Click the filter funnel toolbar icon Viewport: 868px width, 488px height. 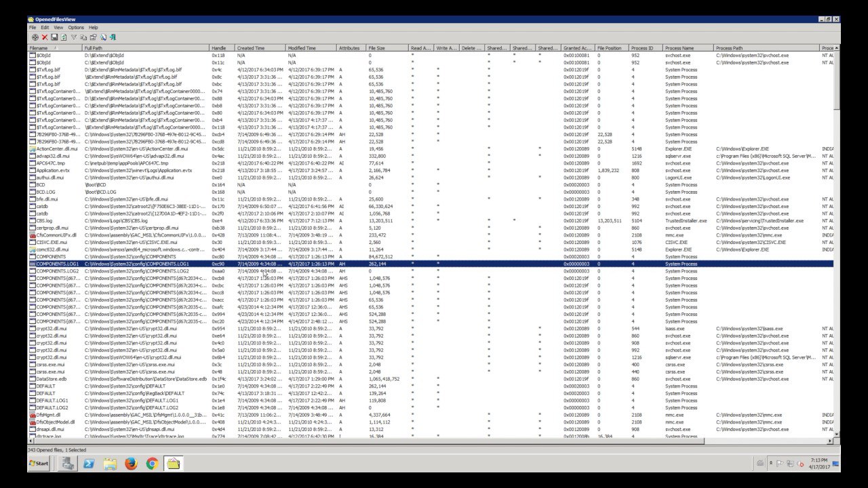click(x=74, y=37)
